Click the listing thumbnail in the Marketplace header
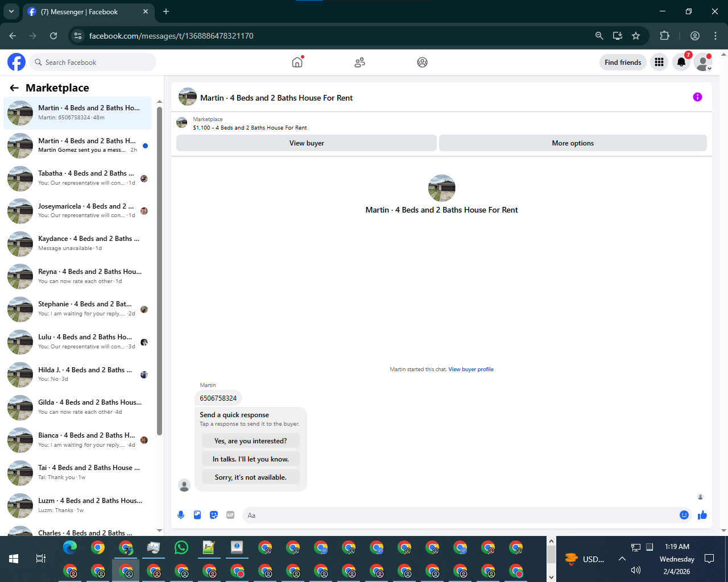The height and width of the screenshot is (582, 728). click(x=182, y=122)
